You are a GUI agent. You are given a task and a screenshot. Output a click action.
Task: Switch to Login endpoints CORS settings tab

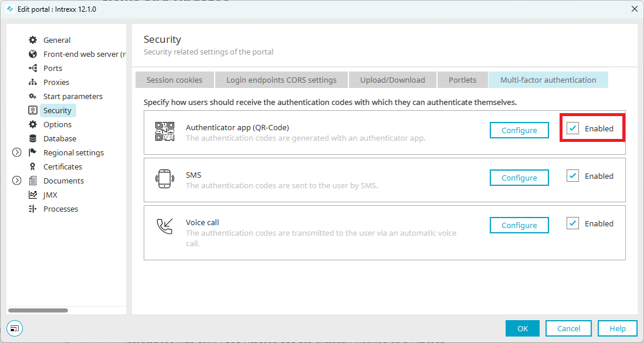(282, 80)
